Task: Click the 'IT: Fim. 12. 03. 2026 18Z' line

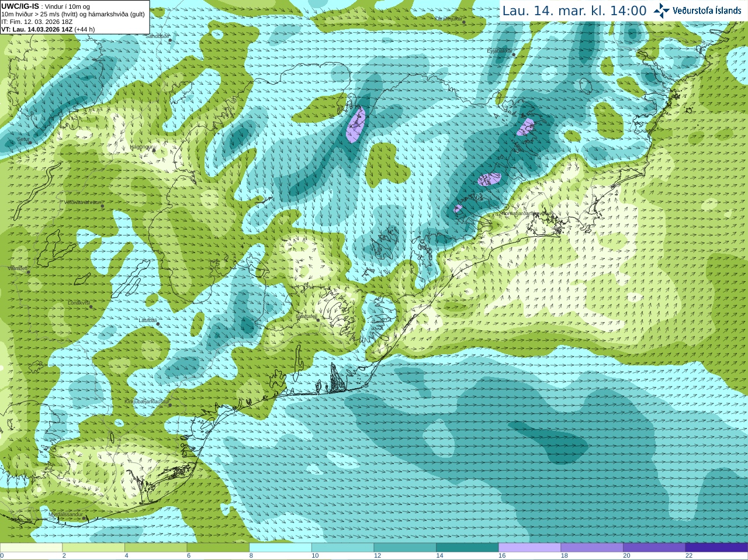Action: pos(37,22)
